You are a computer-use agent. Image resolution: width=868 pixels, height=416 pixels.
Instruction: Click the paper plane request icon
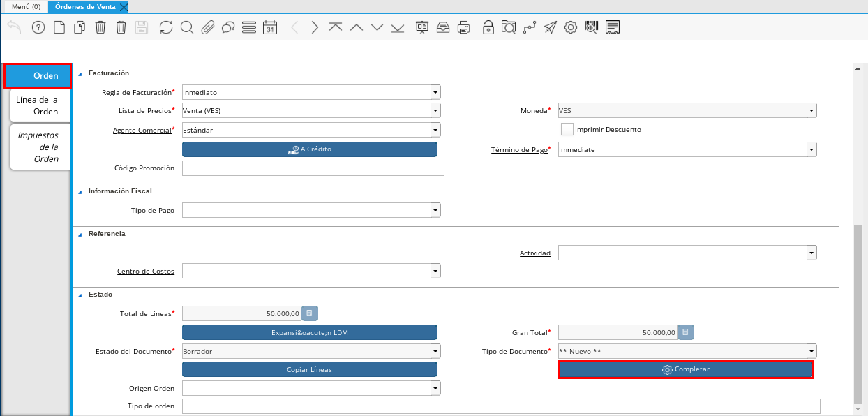(551, 27)
